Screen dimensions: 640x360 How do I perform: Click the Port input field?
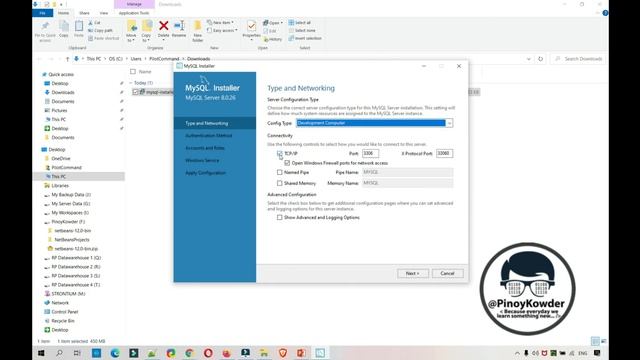(370, 153)
